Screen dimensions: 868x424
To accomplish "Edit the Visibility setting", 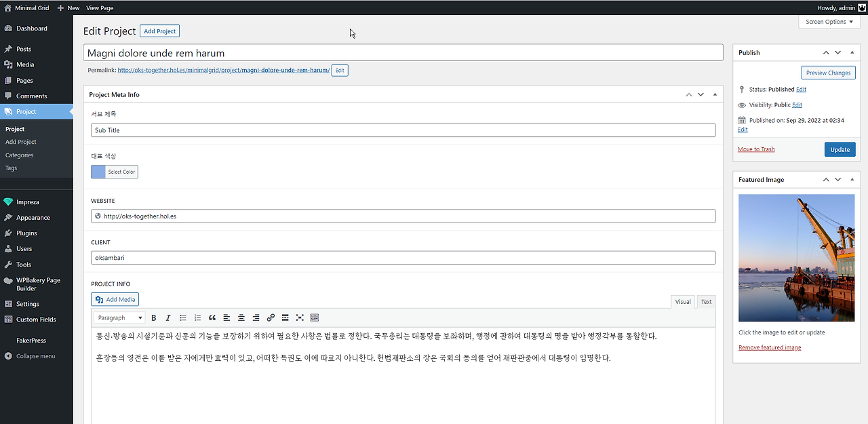I will pos(797,105).
